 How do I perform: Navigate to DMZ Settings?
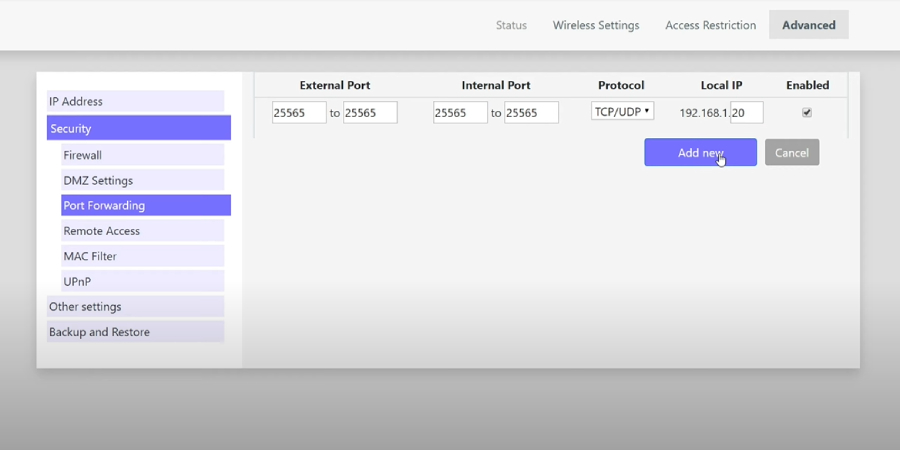pos(142,180)
